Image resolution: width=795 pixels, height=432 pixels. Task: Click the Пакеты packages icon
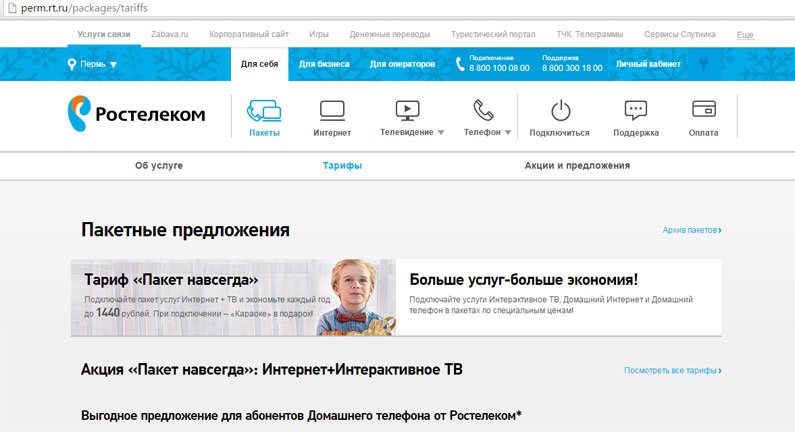pos(264,111)
